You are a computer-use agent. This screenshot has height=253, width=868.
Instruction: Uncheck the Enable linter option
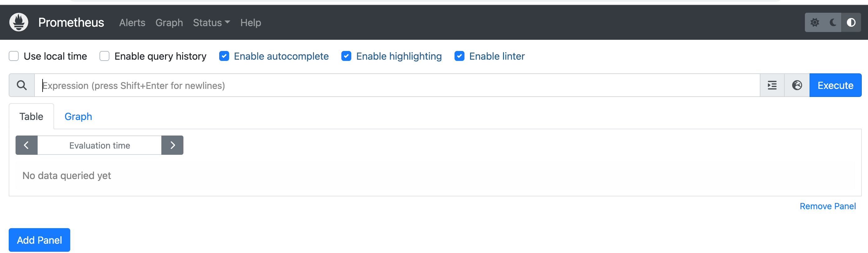coord(459,56)
